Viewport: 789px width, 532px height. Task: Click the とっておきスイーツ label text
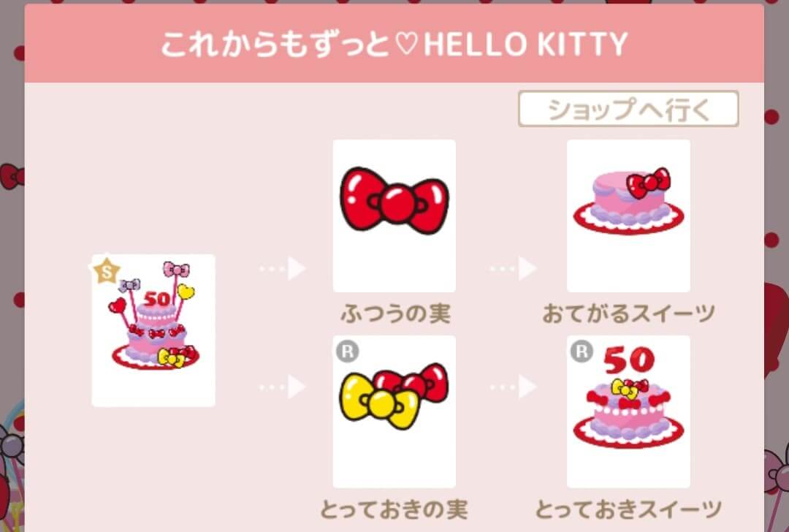(x=628, y=509)
